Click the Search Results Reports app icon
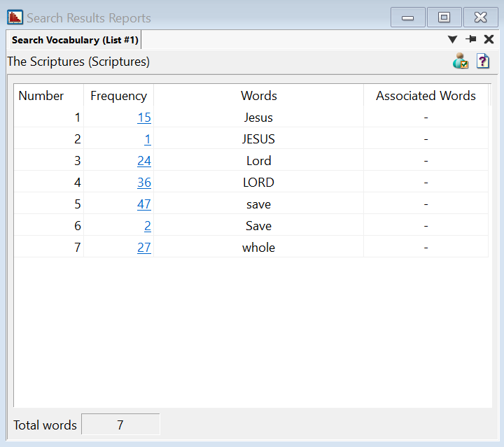Image resolution: width=504 pixels, height=447 pixels. (x=15, y=17)
